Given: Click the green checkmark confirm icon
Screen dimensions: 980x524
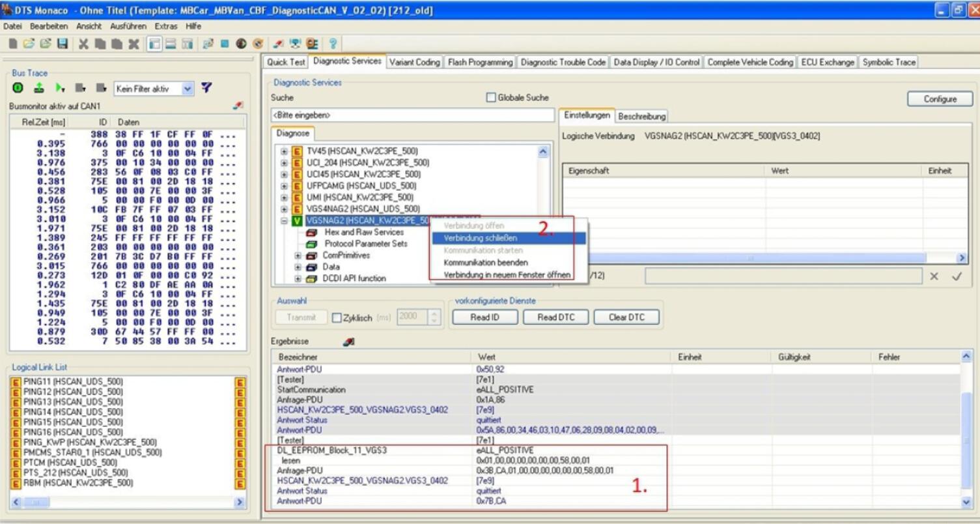Looking at the screenshot, I should (957, 276).
